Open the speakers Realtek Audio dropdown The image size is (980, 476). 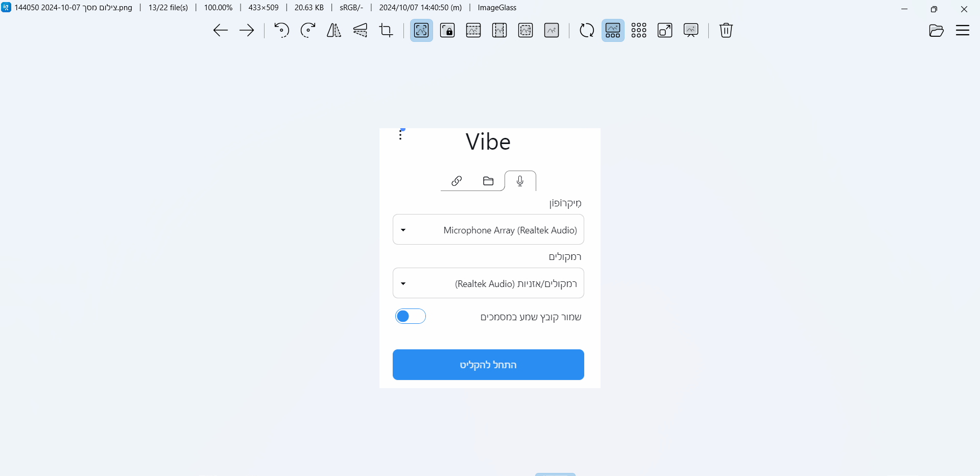pyautogui.click(x=488, y=283)
